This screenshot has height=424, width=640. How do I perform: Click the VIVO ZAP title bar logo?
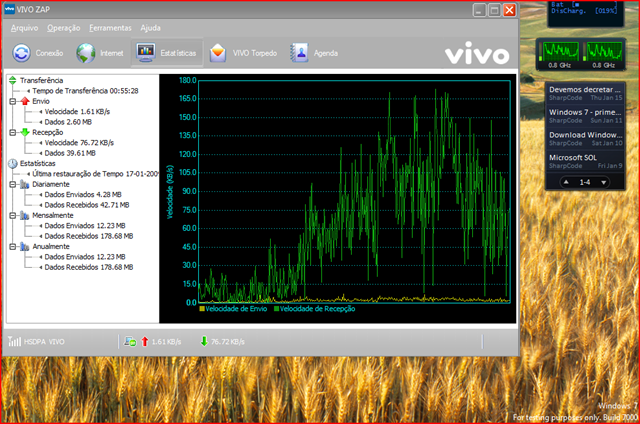click(9, 9)
